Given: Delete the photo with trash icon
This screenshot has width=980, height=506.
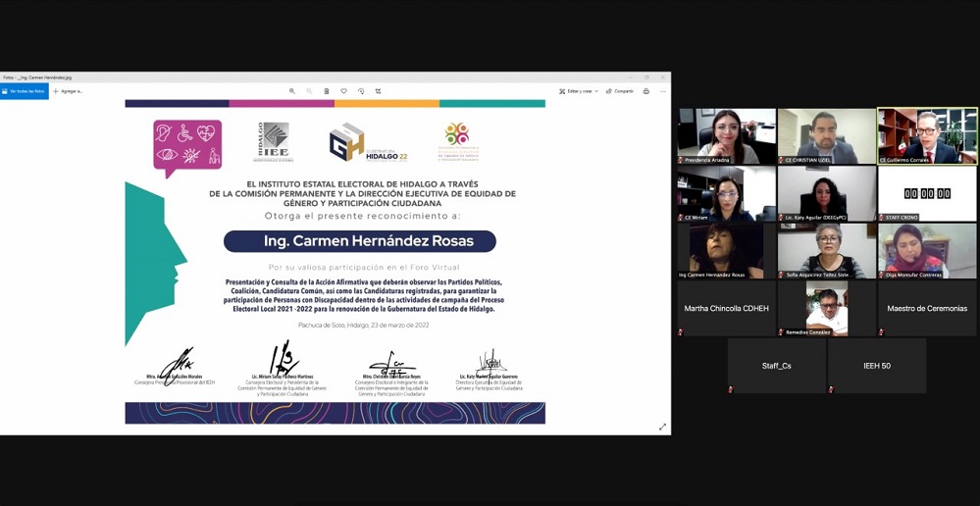Looking at the screenshot, I should coord(327,91).
